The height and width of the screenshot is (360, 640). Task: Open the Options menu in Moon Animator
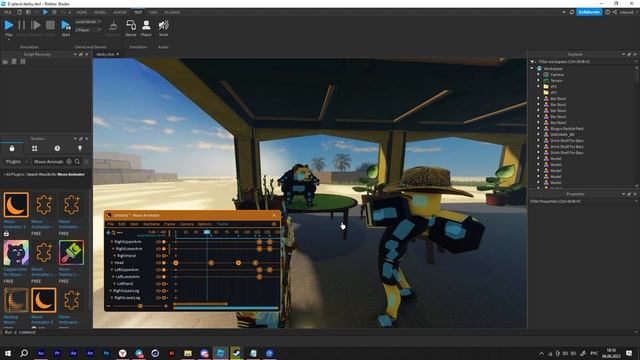[205, 224]
